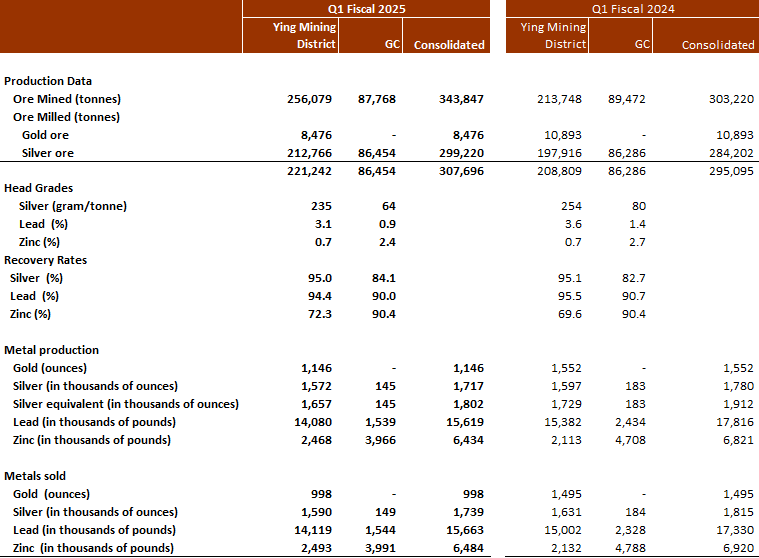The image size is (759, 558).
Task: Select the Metals sold section heading
Action: click(40, 476)
